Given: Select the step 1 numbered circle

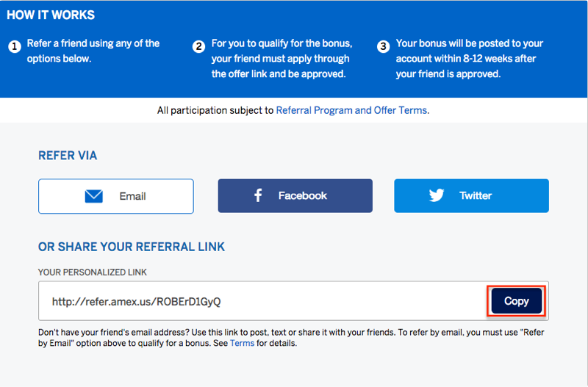Looking at the screenshot, I should click(15, 47).
